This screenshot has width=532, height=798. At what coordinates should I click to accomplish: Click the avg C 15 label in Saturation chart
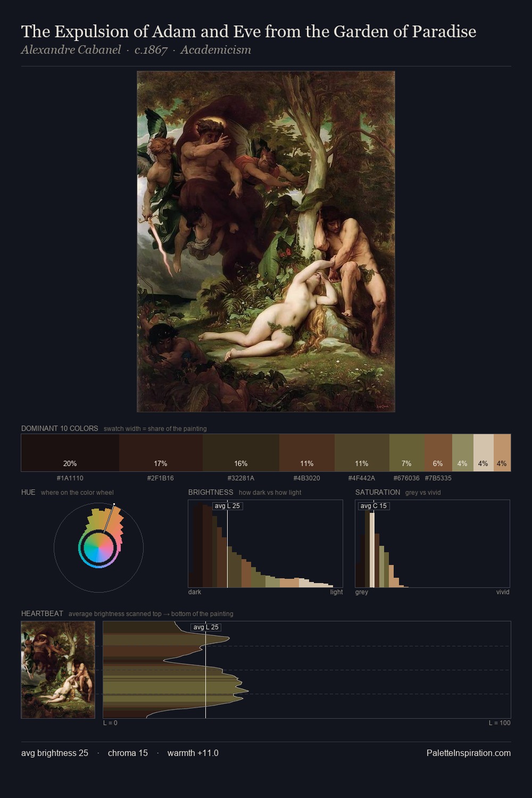(373, 506)
